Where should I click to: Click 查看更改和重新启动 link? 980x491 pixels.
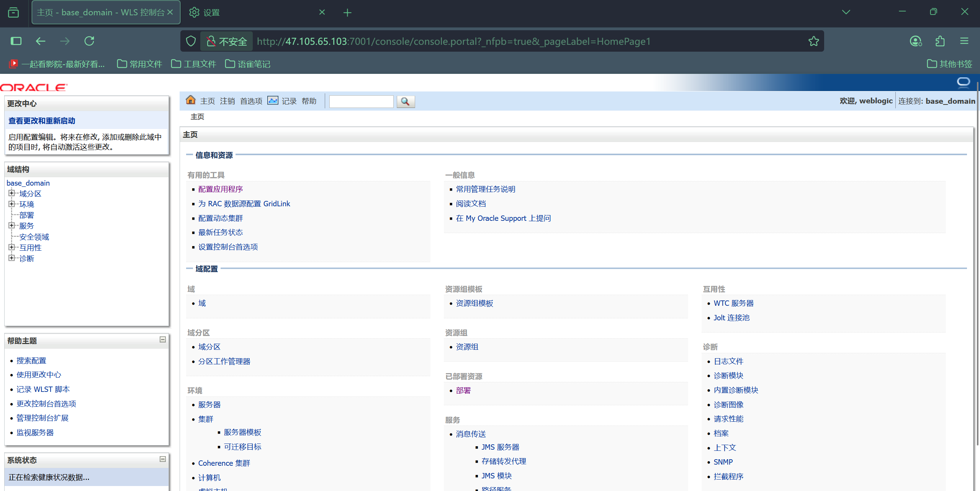[42, 121]
